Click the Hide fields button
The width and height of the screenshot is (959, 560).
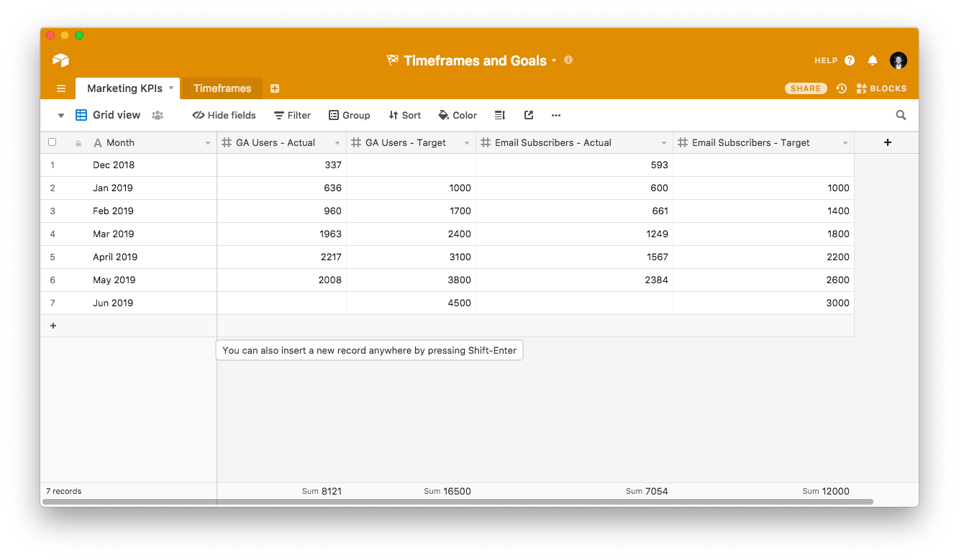224,115
